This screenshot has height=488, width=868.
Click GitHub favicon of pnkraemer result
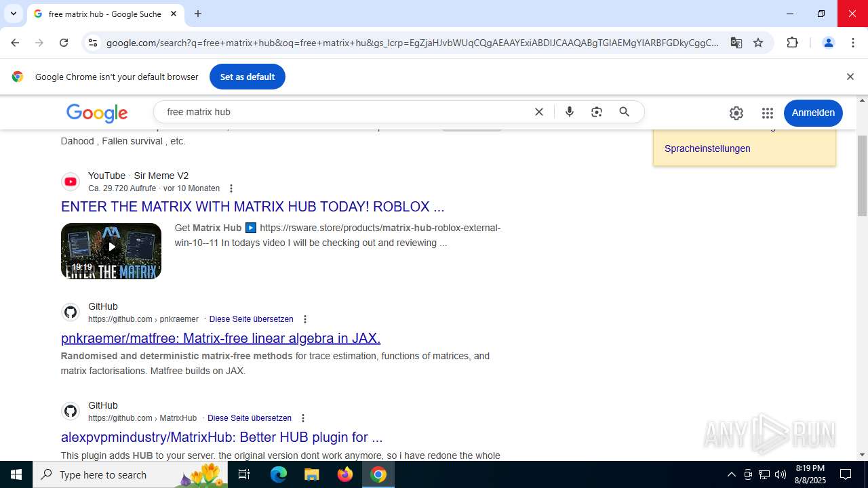tap(71, 312)
